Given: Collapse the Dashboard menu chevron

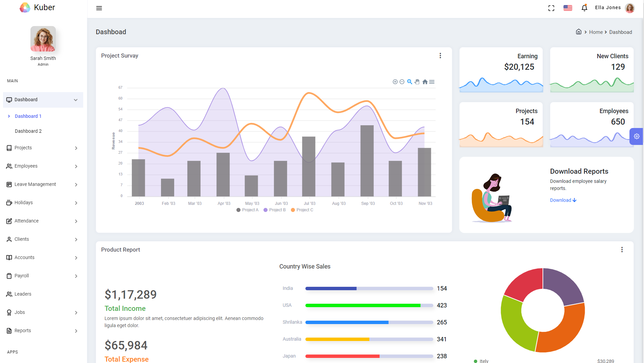Looking at the screenshot, I should tap(75, 100).
